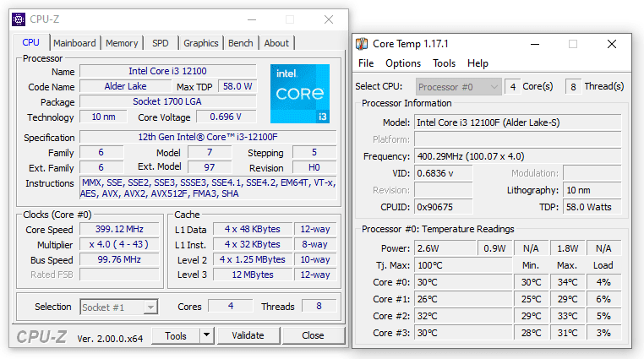The width and height of the screenshot is (644, 359).
Task: Click the Specification field '12th Gen Intel Core i3-12100F'
Action: pos(208,137)
